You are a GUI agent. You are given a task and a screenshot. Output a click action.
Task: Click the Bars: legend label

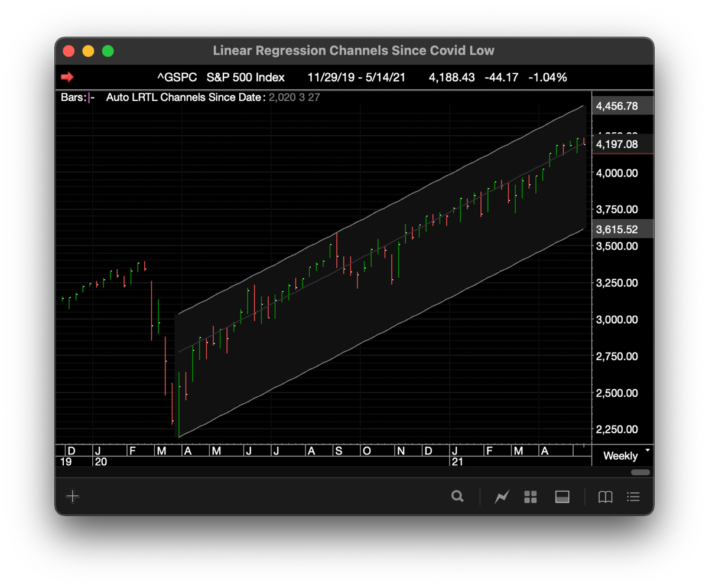coord(73,97)
